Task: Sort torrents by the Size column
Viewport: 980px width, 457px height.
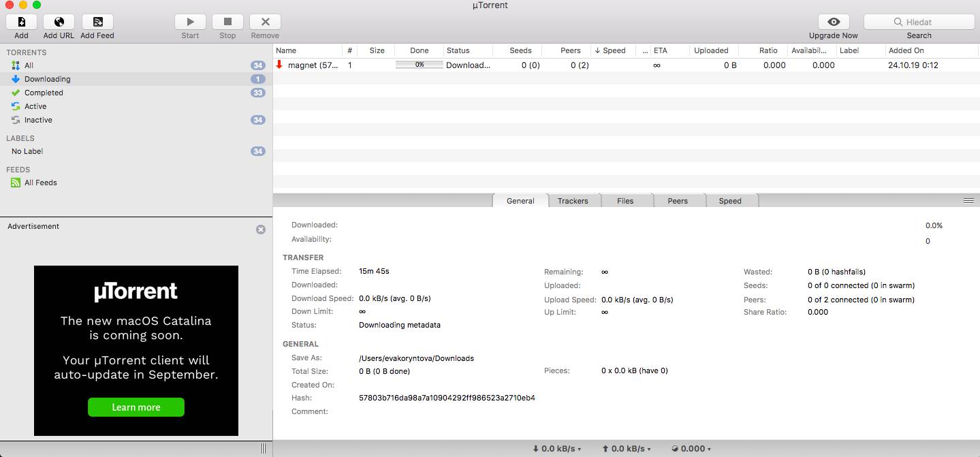Action: 377,50
